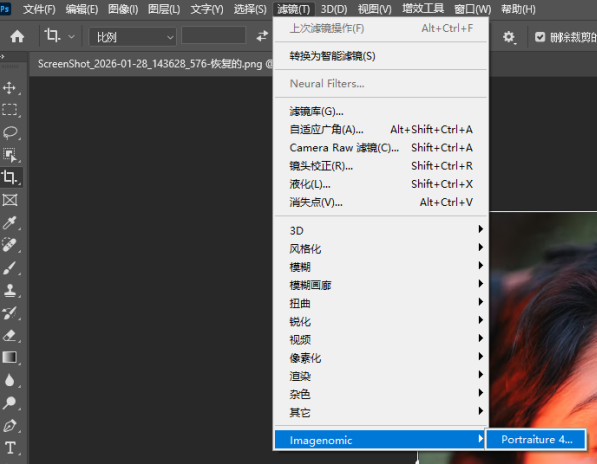Expand the 3D submenu
597x464 pixels.
[381, 230]
